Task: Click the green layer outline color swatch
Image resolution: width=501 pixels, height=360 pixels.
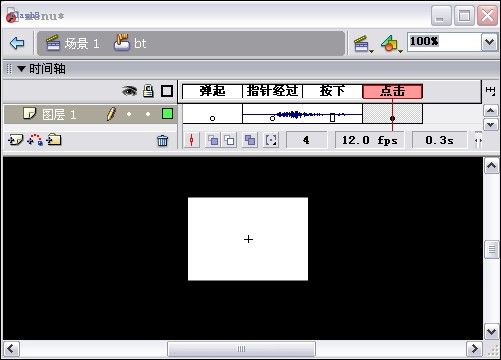Action: point(167,114)
